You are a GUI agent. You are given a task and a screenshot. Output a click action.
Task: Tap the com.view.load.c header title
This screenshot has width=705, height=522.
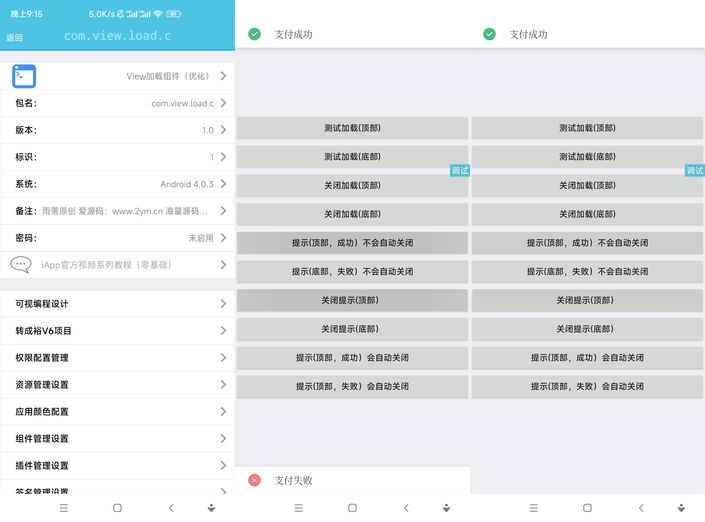pos(117,36)
